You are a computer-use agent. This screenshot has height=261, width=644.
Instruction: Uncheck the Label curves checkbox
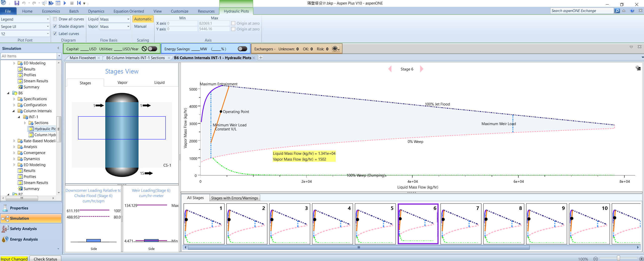pos(55,33)
